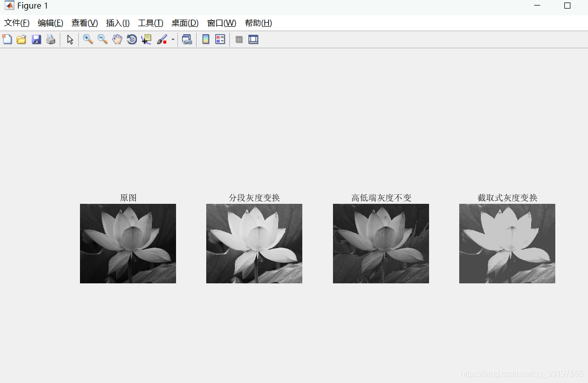This screenshot has height=383, width=588.
Task: Open the 窗口(W) menu
Action: click(x=222, y=23)
